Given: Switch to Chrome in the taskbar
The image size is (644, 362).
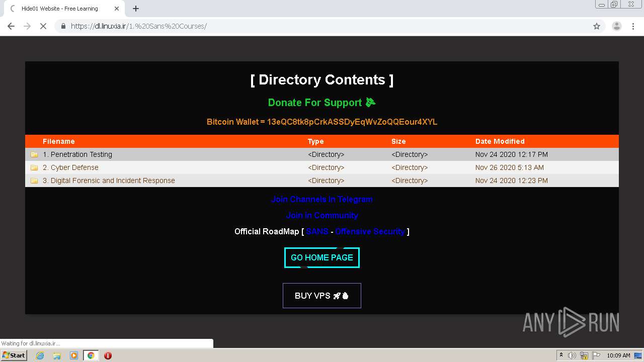Looking at the screenshot, I should tap(91, 355).
